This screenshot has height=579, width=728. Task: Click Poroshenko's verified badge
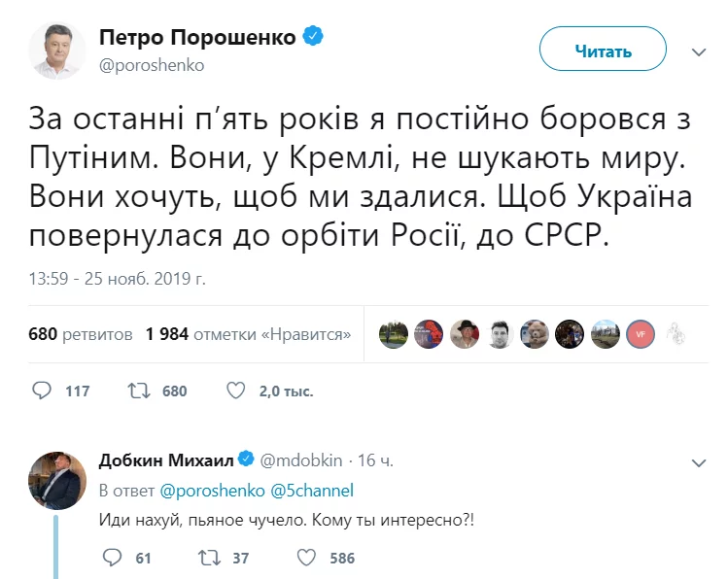(x=314, y=37)
